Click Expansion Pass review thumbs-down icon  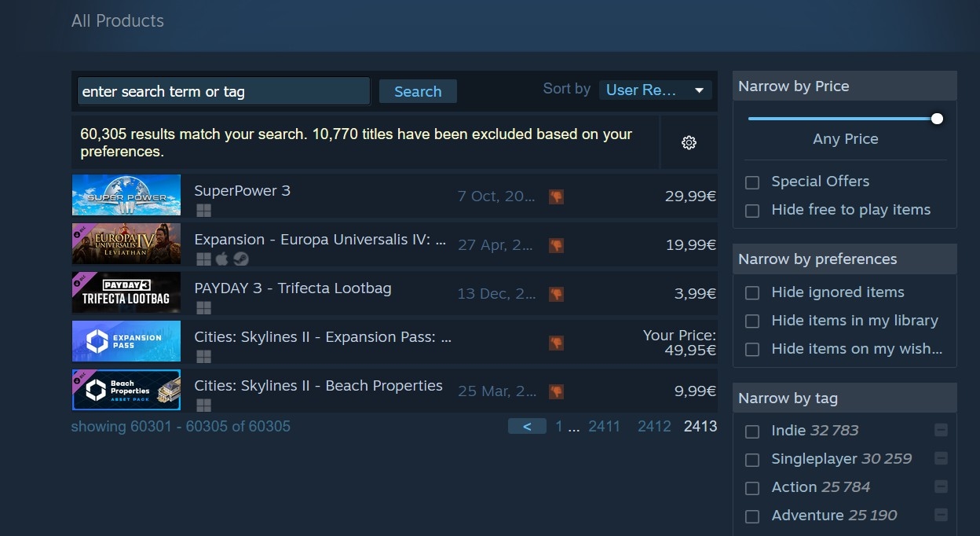pos(556,343)
